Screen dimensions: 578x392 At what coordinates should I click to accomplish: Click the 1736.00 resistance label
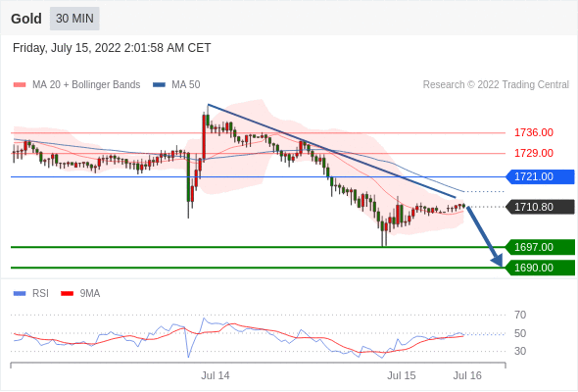(x=534, y=132)
